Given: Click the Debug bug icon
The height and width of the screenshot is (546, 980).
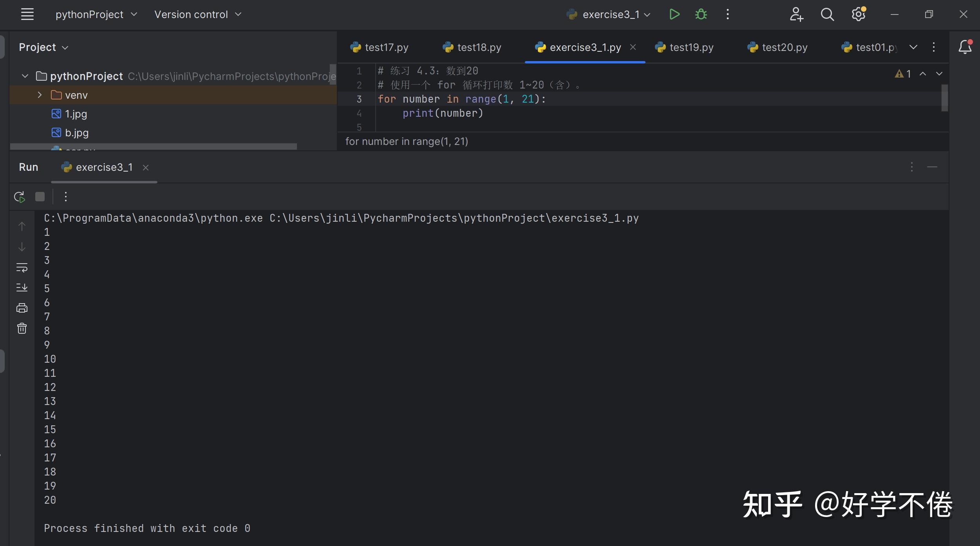Looking at the screenshot, I should (701, 14).
